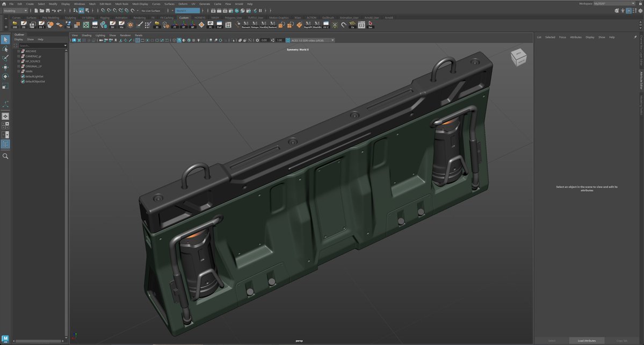Click the gamma value field showing 1.00
Viewport: 644px width, 345px height.
click(x=279, y=40)
